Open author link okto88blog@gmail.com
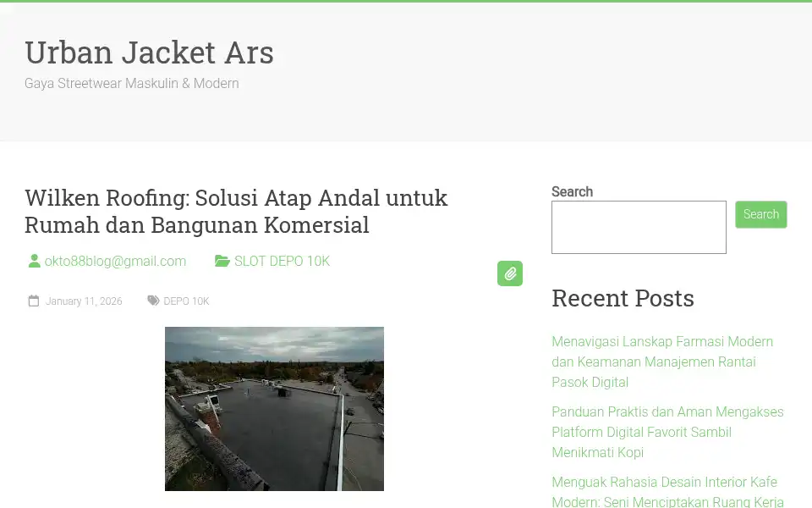 point(115,261)
